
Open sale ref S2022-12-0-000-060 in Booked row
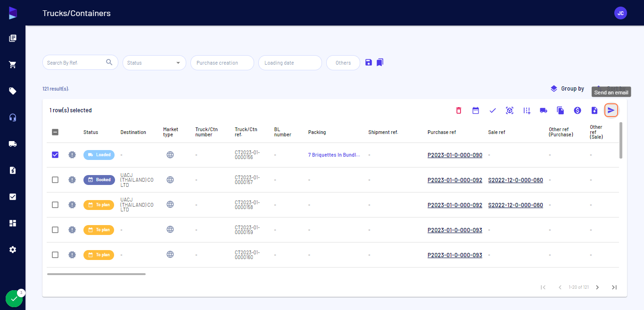click(515, 180)
